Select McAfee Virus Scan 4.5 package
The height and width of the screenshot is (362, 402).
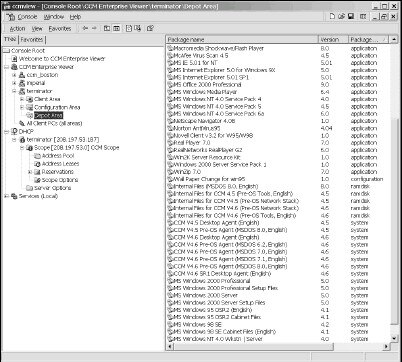201,56
